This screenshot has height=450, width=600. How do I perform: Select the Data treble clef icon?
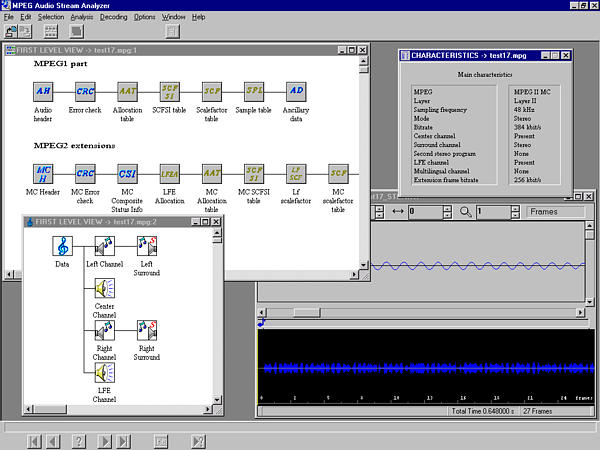click(62, 246)
